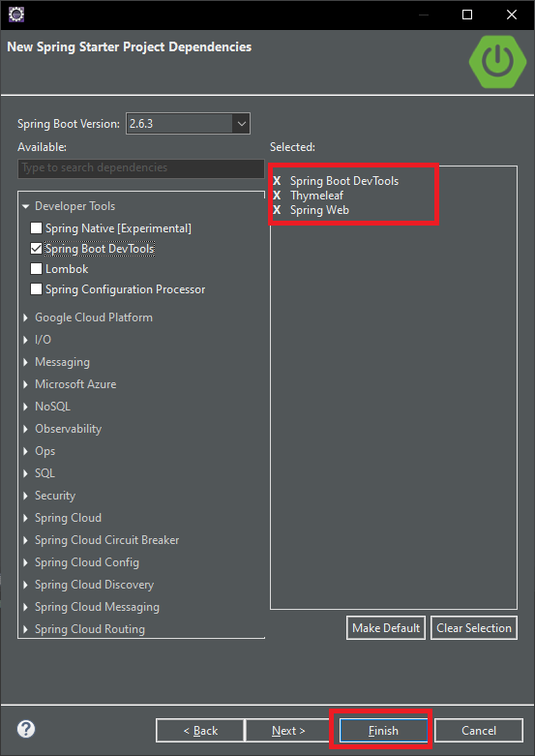The image size is (535, 756).
Task: Click the Spring Boot power logo
Action: [497, 62]
